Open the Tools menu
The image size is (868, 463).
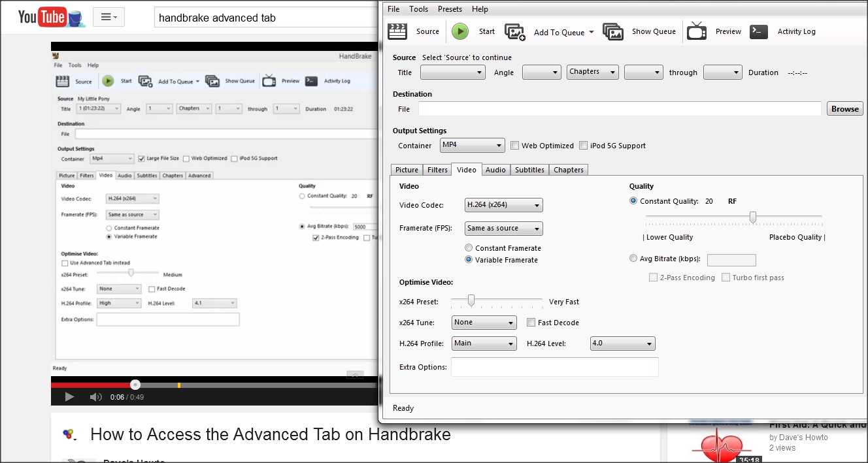(419, 9)
